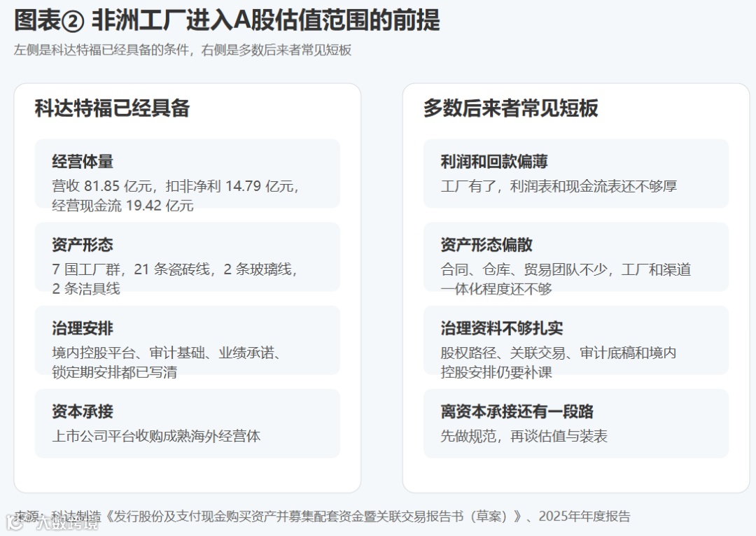Click the line 股权路径、关联交易、审计底稿和境内
The height and width of the screenshot is (536, 756).
[x=559, y=353]
